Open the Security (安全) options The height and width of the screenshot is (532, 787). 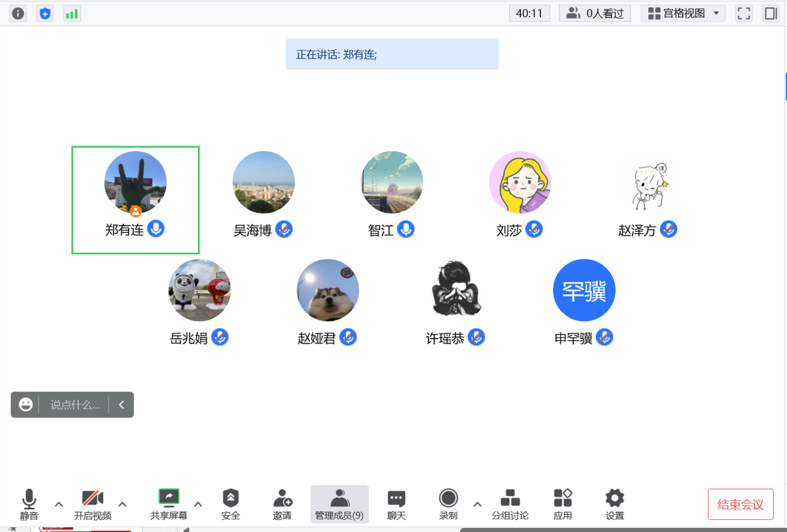coord(231,505)
